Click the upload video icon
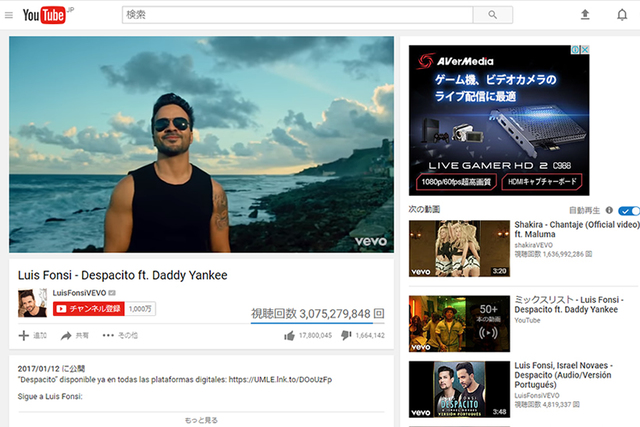This screenshot has width=640, height=427. coord(585,15)
